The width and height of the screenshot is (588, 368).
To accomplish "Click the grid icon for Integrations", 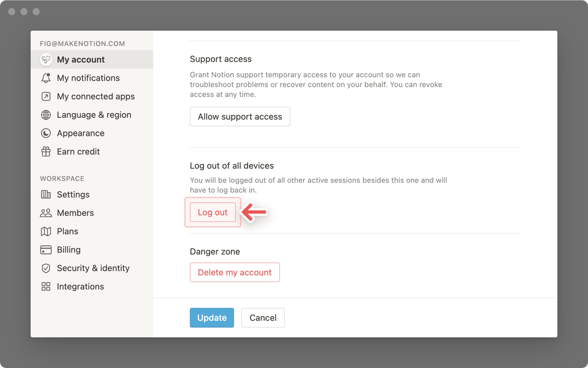I will coord(46,287).
